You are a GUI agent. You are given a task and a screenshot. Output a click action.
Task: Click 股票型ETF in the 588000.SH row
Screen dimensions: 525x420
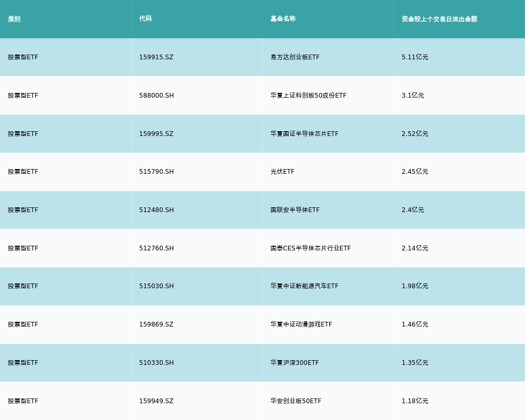(x=23, y=96)
